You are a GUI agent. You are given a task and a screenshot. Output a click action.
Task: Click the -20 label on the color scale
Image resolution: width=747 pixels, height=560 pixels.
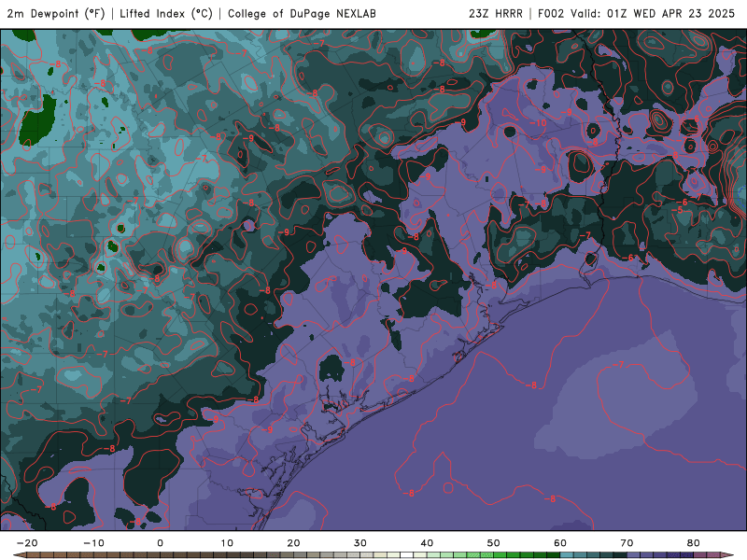(x=27, y=543)
